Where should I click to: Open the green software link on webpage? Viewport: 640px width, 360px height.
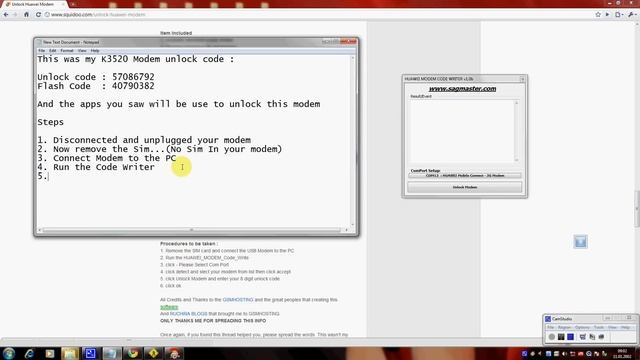point(169,307)
